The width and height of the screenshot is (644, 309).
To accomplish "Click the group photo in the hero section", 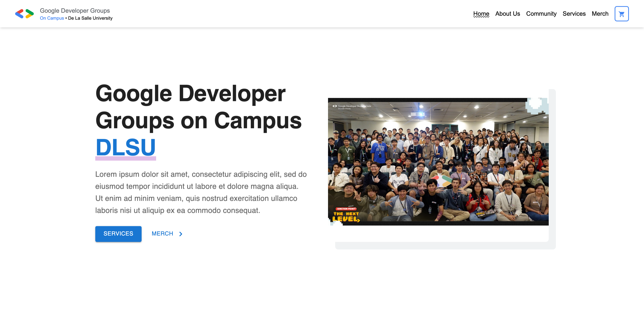I will click(438, 162).
